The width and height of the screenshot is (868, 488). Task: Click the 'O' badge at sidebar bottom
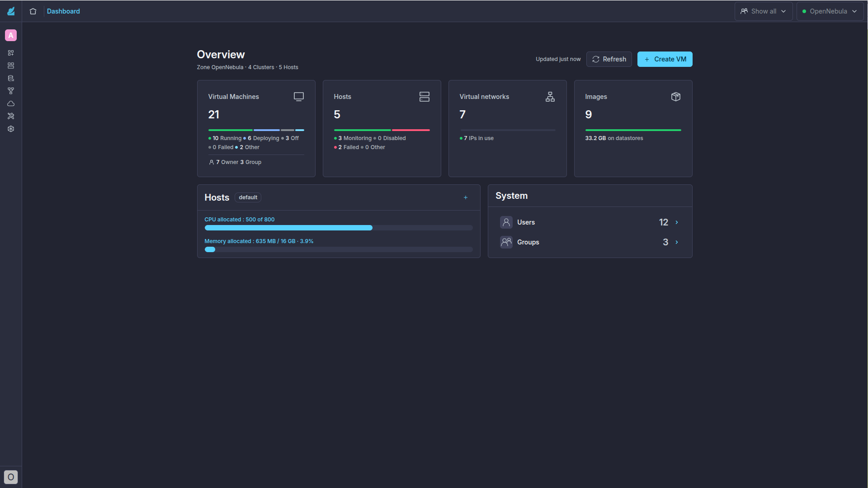coord(11,477)
